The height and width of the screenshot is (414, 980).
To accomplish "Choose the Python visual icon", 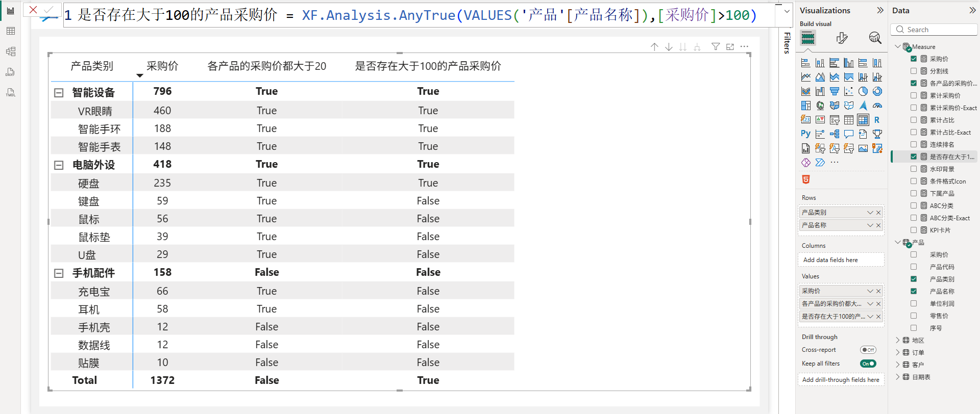I will [x=805, y=134].
